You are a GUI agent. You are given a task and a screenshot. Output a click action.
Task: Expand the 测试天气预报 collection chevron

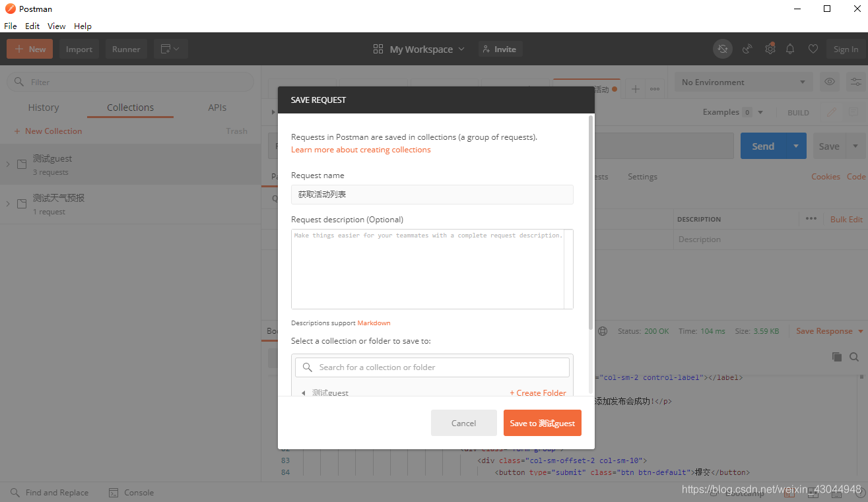click(x=8, y=203)
